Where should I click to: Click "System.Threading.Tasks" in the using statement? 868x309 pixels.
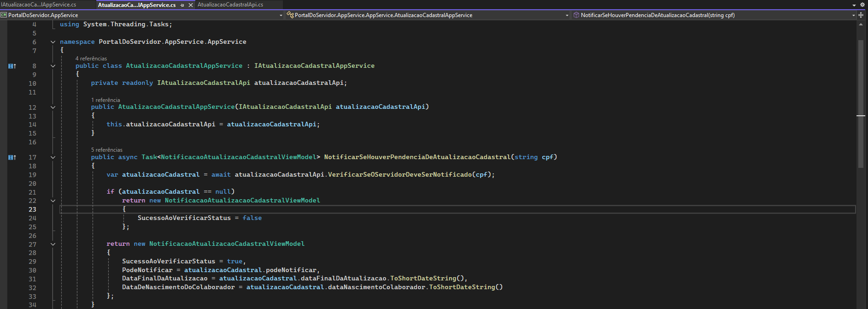126,24
